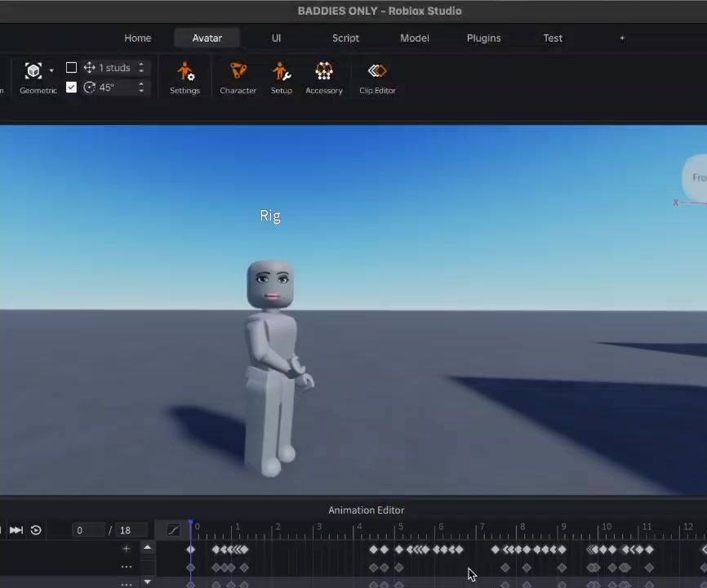Switch to the Avatar tab
Screen dimensions: 707x588
[207, 38]
